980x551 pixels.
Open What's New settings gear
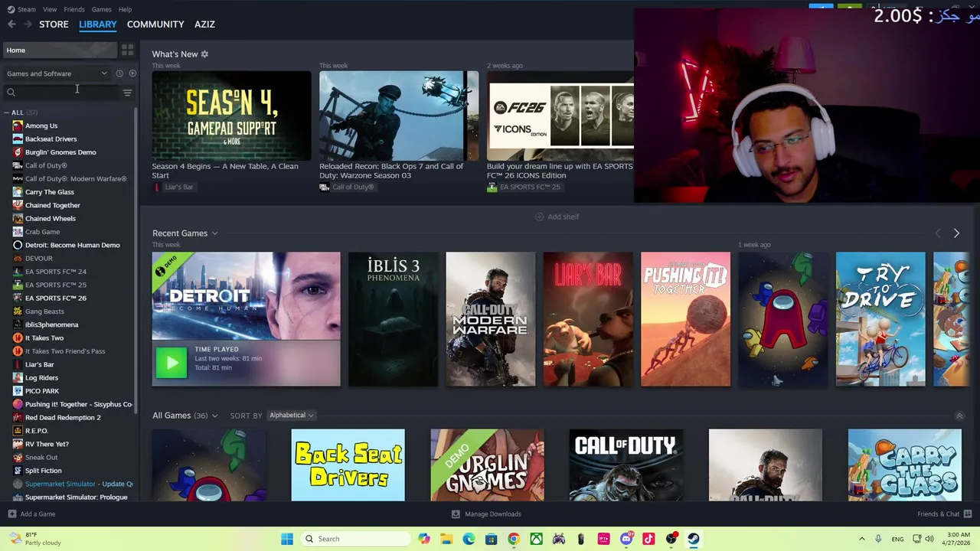[204, 54]
